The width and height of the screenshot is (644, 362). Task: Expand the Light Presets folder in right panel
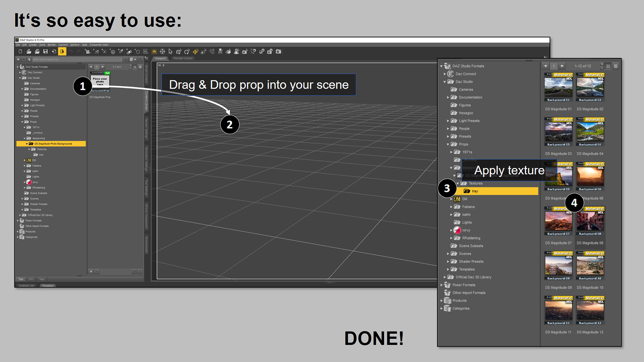(x=448, y=121)
